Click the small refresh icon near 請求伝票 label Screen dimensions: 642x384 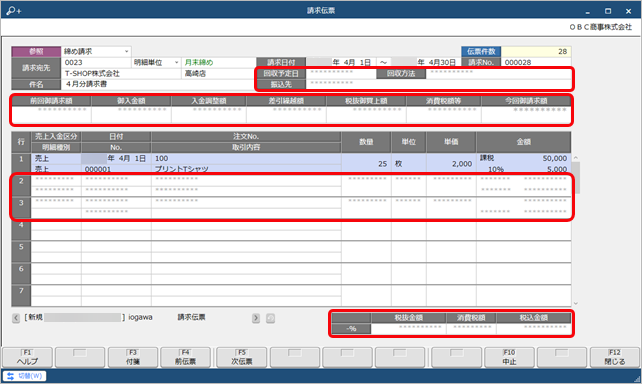[270, 318]
